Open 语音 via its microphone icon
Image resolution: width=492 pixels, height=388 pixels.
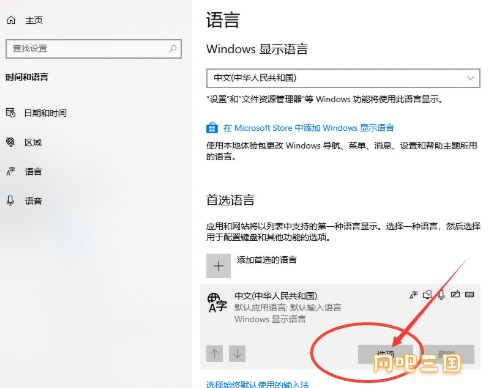[x=11, y=201]
